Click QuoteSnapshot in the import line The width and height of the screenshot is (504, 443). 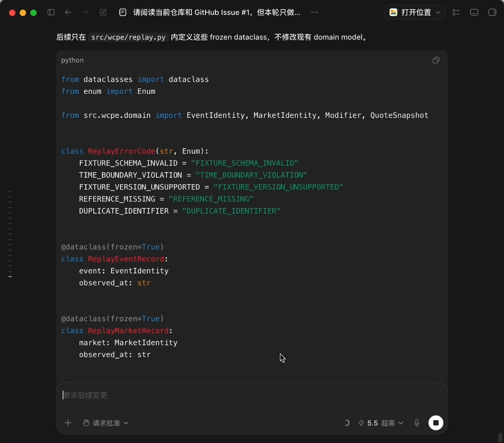coord(399,115)
